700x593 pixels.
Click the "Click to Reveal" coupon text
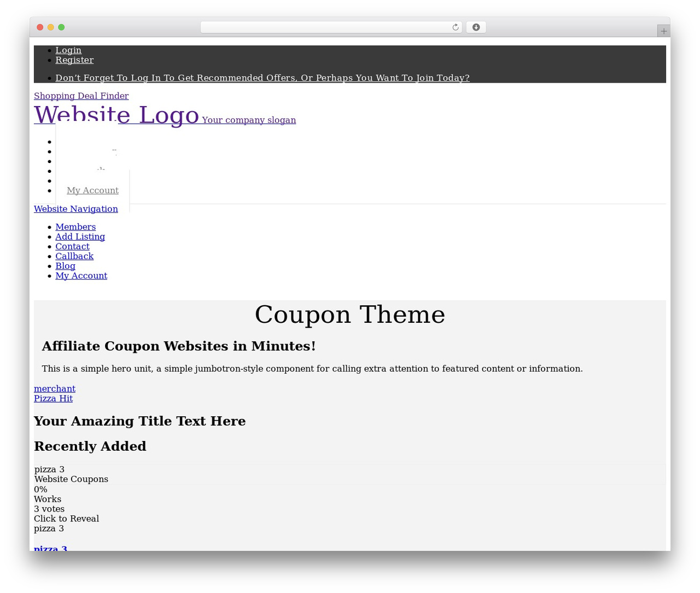pyautogui.click(x=66, y=519)
